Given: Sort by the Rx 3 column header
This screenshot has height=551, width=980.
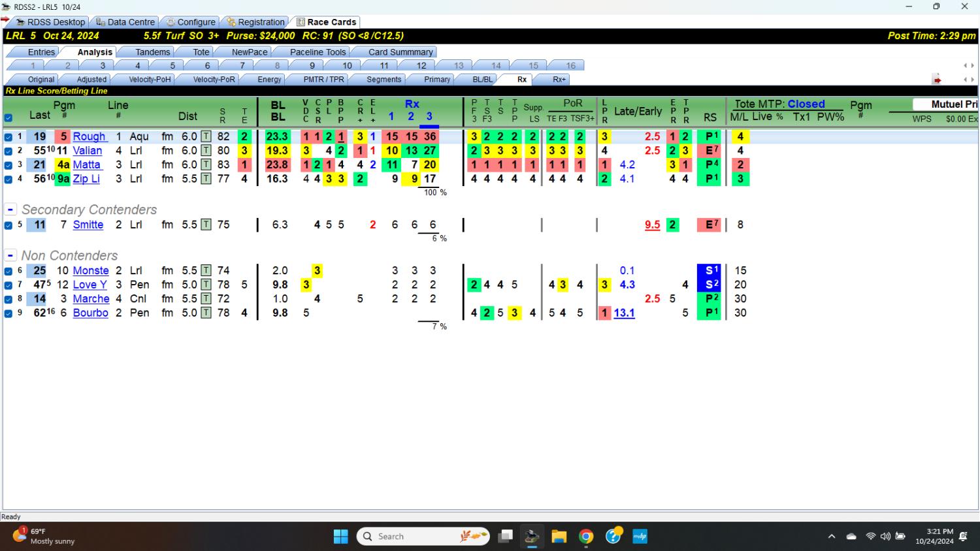Looking at the screenshot, I should (429, 116).
